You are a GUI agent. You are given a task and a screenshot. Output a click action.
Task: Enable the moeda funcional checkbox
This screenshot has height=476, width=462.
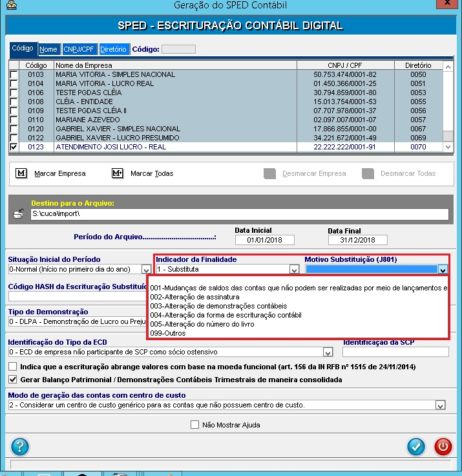coord(12,367)
